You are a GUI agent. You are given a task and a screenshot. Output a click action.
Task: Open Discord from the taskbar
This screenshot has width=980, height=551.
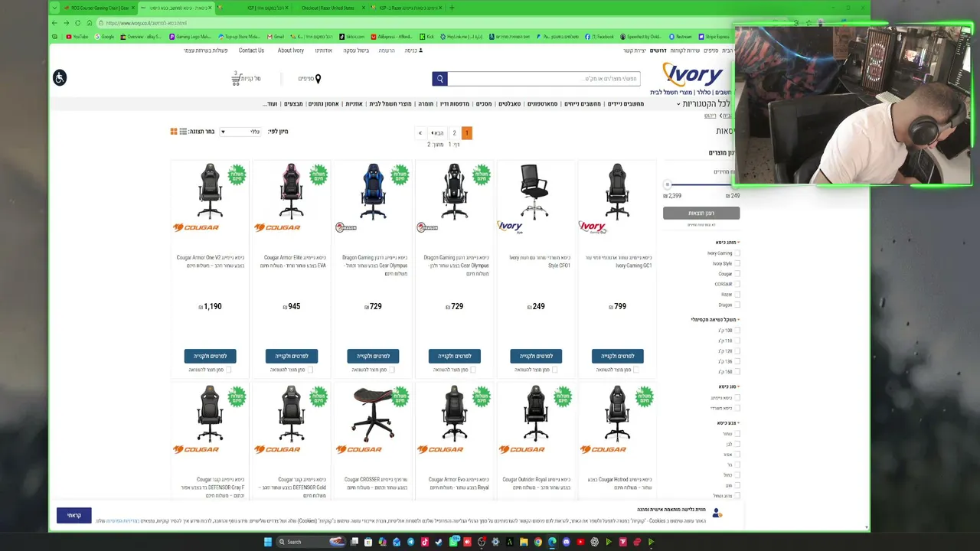click(567, 542)
